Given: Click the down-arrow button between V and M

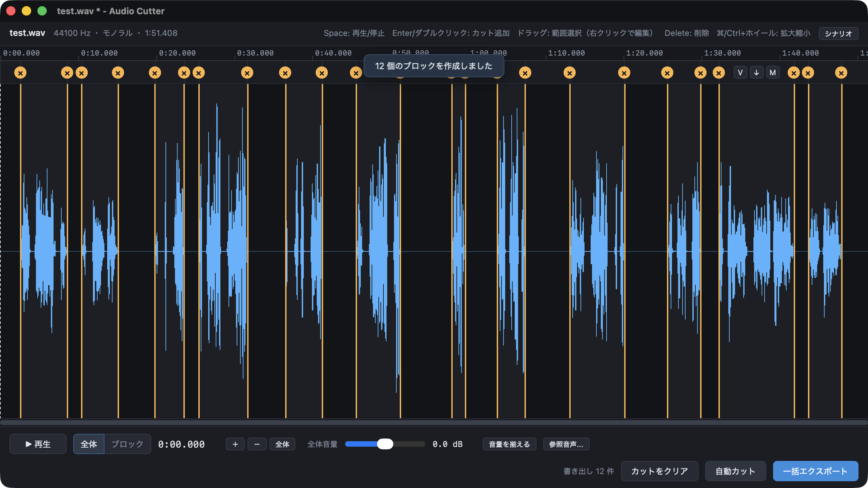Looking at the screenshot, I should click(756, 72).
